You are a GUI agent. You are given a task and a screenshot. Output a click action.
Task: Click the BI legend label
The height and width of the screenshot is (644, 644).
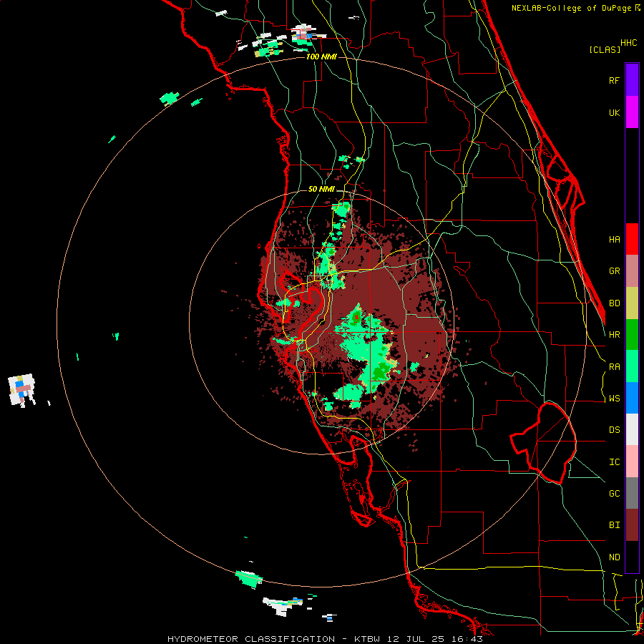pos(614,525)
